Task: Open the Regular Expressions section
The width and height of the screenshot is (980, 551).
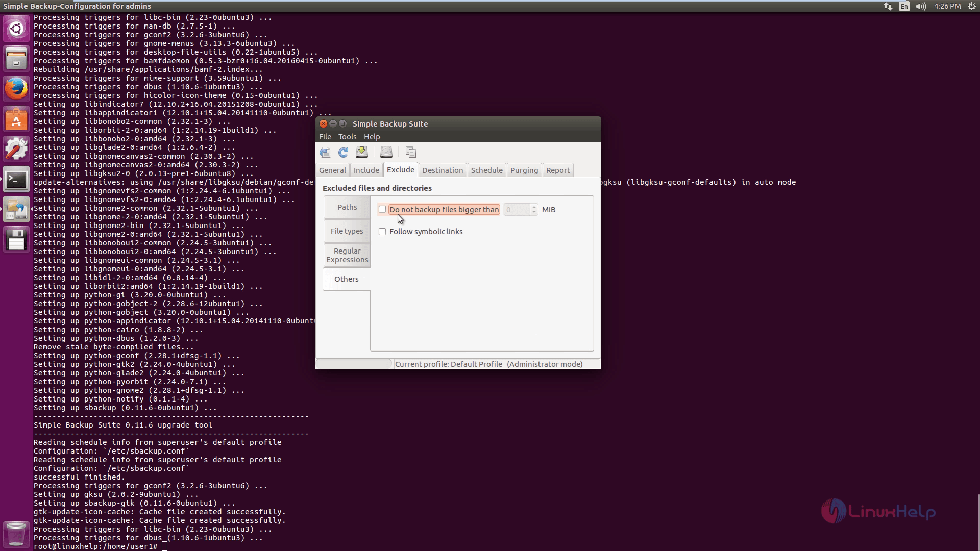Action: tap(347, 255)
